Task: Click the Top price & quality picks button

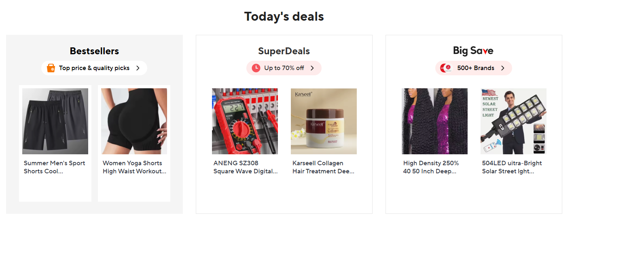Action: (x=94, y=68)
